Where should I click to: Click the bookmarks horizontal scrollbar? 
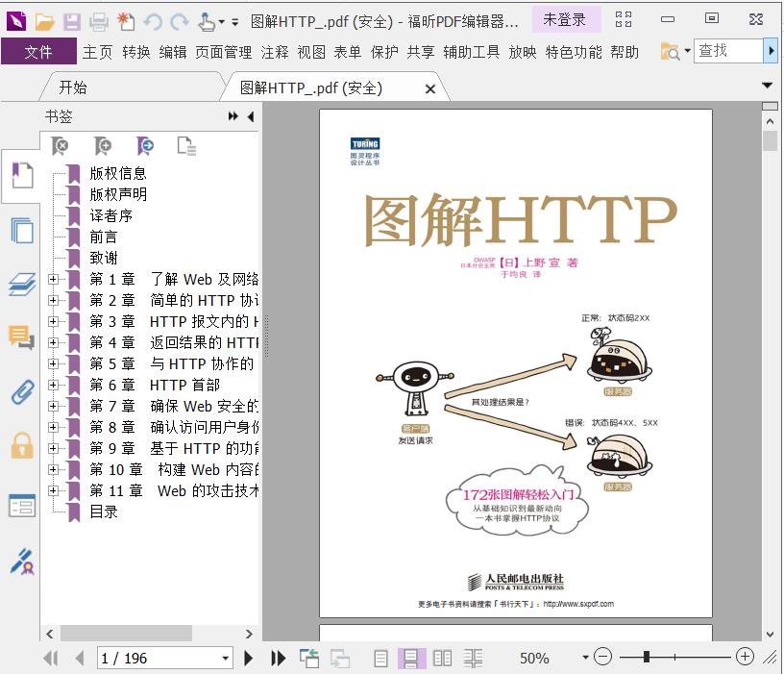click(126, 634)
